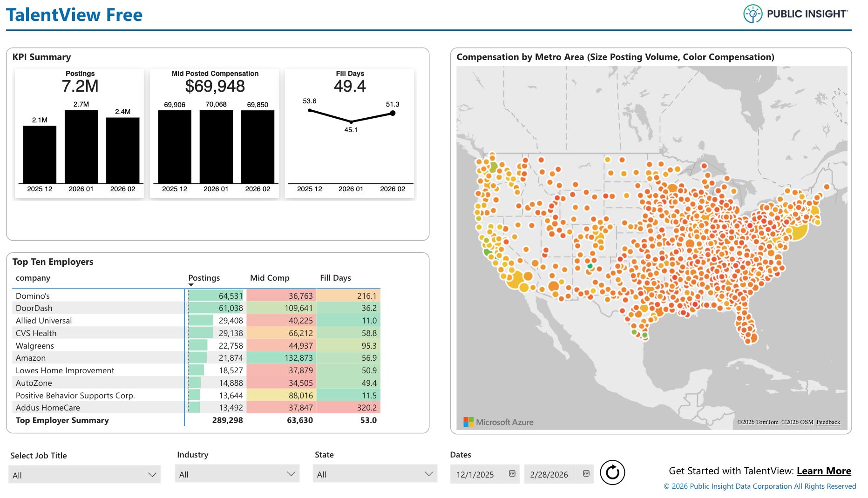Open the Industry filter dropdown

[x=237, y=474]
